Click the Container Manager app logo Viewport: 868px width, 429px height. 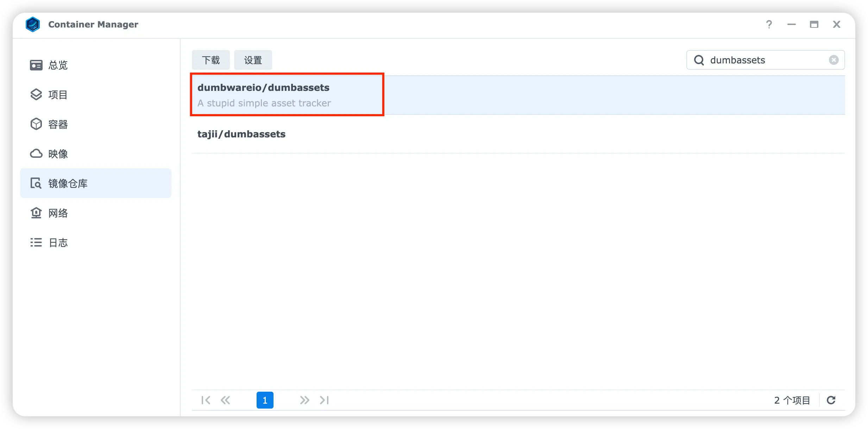click(33, 24)
